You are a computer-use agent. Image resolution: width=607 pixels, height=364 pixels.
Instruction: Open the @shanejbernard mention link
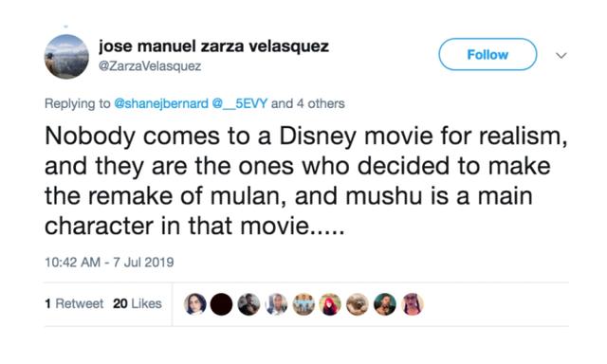(x=161, y=103)
